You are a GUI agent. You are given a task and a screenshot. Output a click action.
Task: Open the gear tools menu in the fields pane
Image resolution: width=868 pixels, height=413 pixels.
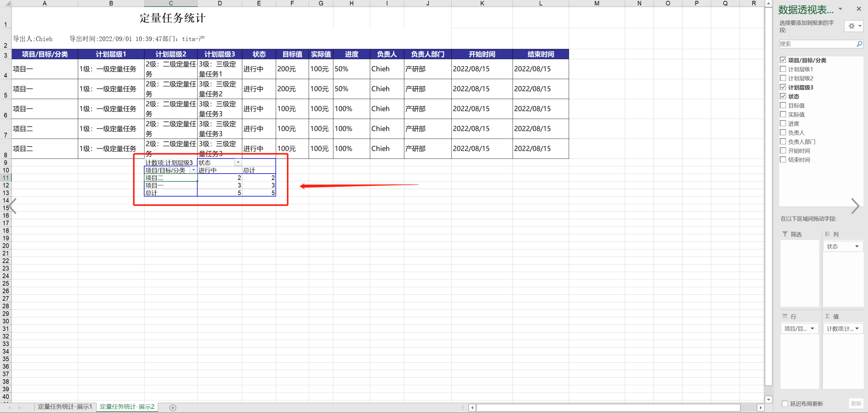854,26
